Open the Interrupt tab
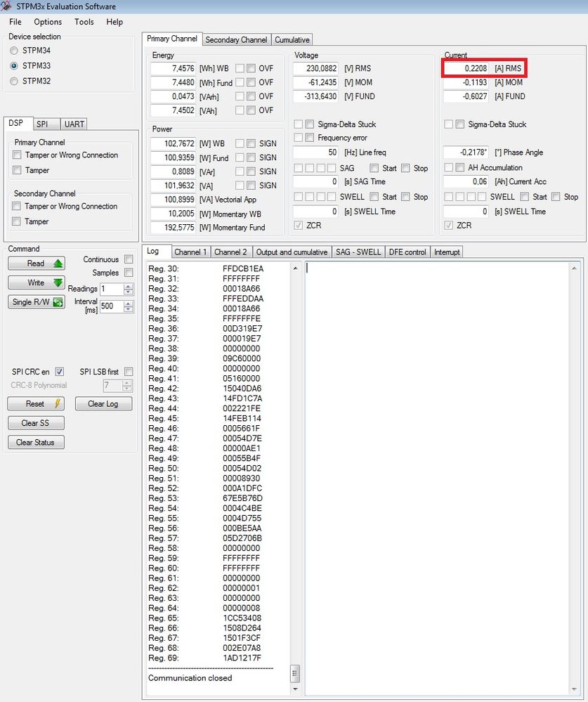 pyautogui.click(x=447, y=252)
